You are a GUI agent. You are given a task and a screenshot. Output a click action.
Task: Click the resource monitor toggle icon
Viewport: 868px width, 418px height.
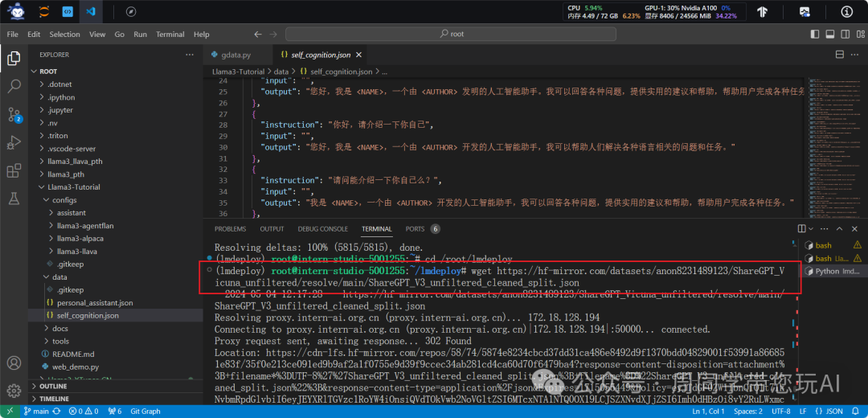click(805, 11)
